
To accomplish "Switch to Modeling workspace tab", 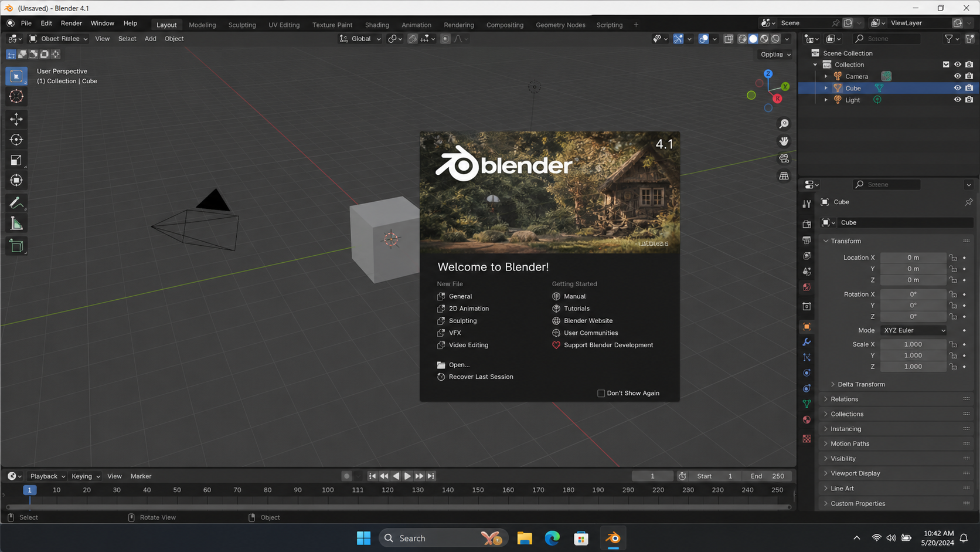I will tap(202, 25).
